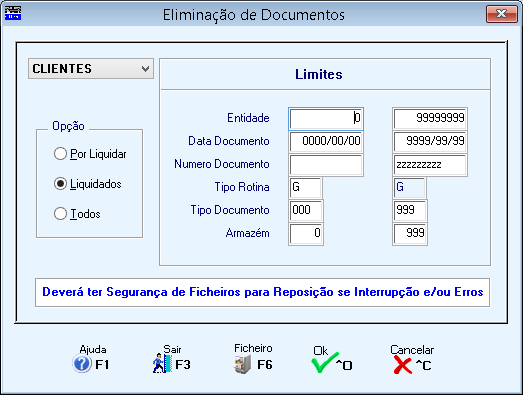Screen dimensions: 523x395
Task: Click the Entidade lower limit field
Action: [326, 118]
